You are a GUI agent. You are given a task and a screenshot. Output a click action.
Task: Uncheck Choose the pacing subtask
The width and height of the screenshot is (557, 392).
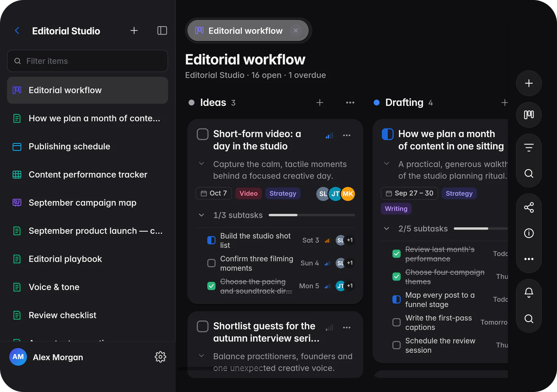pyautogui.click(x=211, y=286)
